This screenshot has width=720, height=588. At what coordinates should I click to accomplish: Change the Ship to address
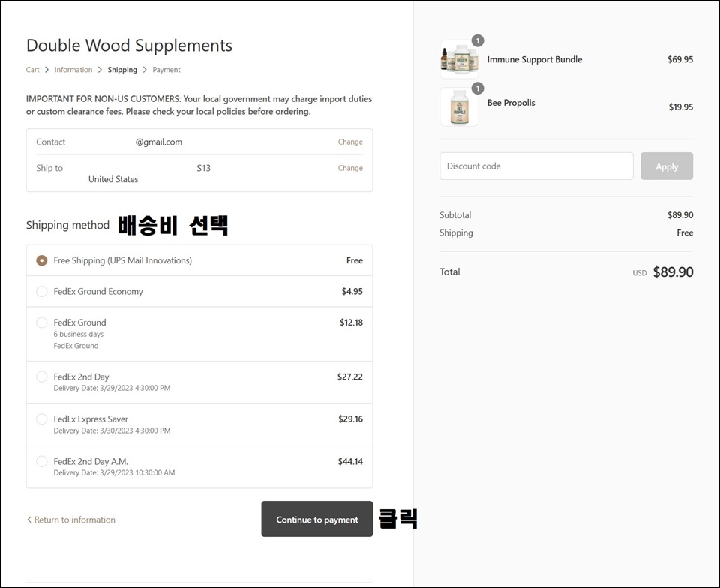(x=350, y=168)
